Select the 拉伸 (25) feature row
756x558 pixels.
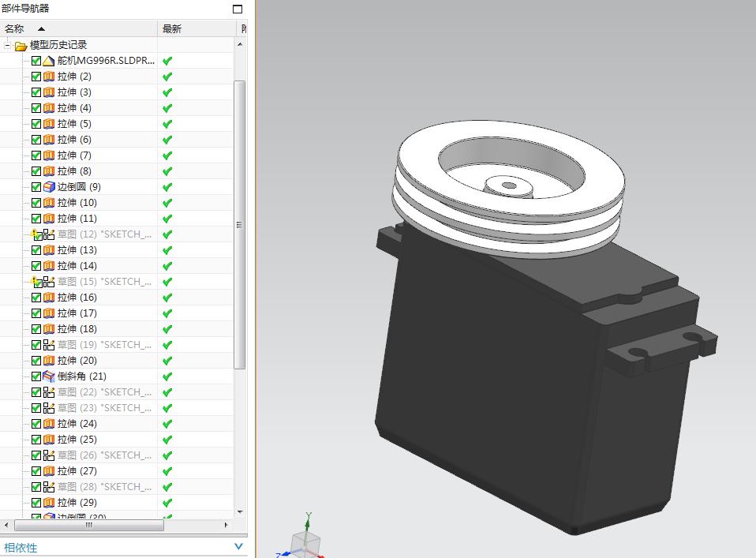(x=117, y=440)
